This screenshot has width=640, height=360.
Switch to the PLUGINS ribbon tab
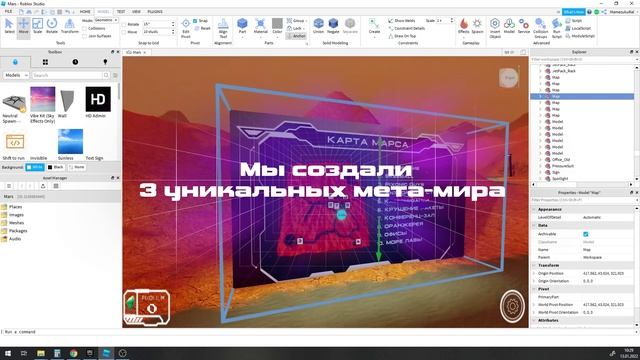(x=155, y=11)
